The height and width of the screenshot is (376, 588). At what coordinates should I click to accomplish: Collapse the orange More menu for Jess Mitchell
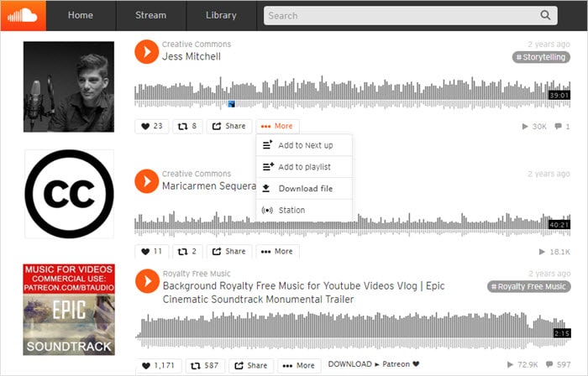[x=277, y=126]
